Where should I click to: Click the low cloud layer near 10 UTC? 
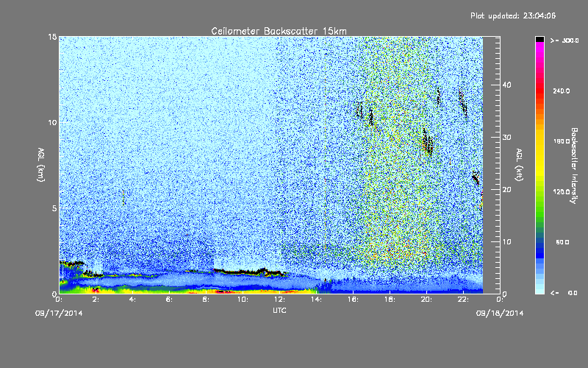pos(249,272)
